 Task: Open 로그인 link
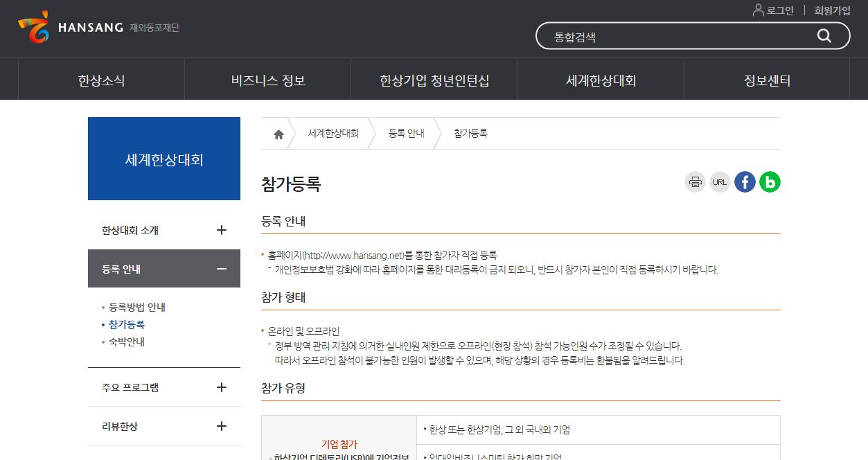pyautogui.click(x=780, y=10)
